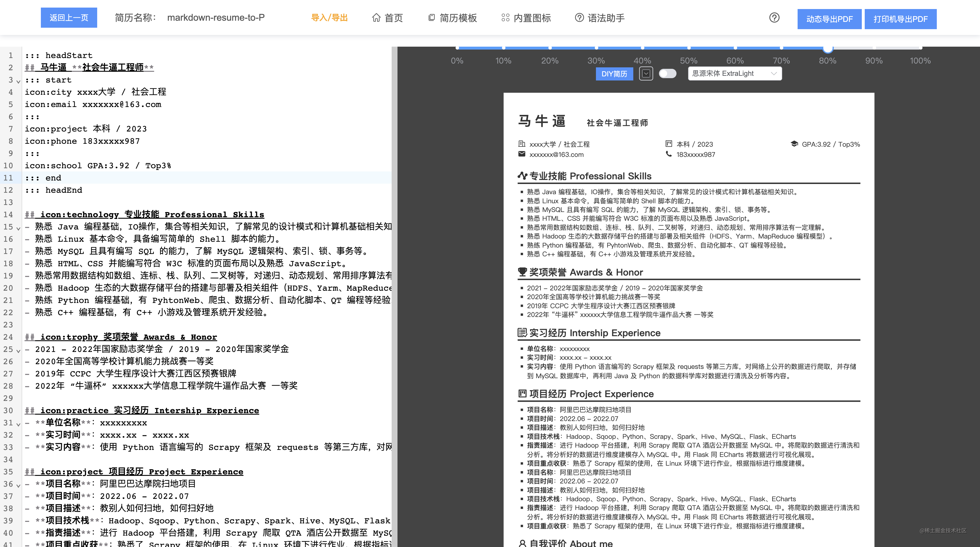Toggle the switch next to DIY简历

click(667, 73)
